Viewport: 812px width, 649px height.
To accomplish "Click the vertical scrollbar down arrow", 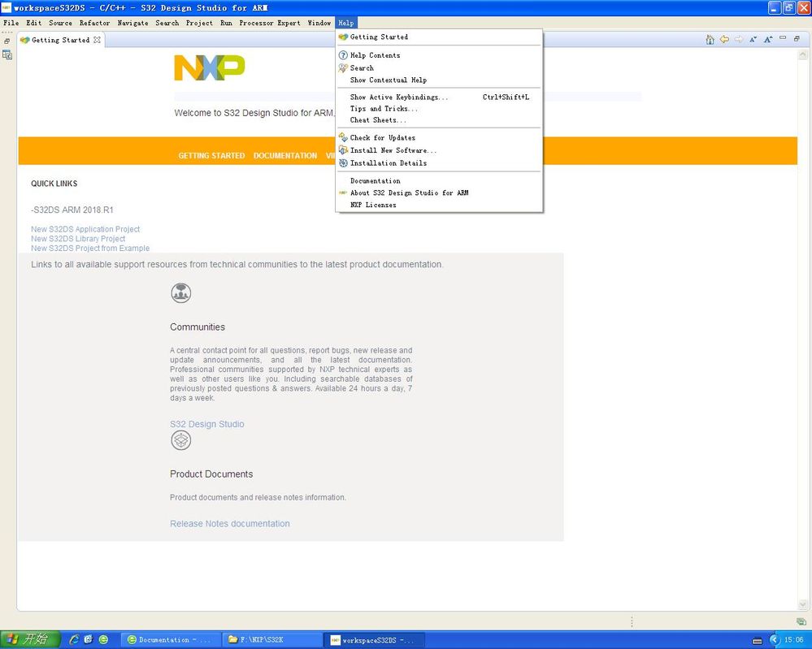I will pos(803,604).
